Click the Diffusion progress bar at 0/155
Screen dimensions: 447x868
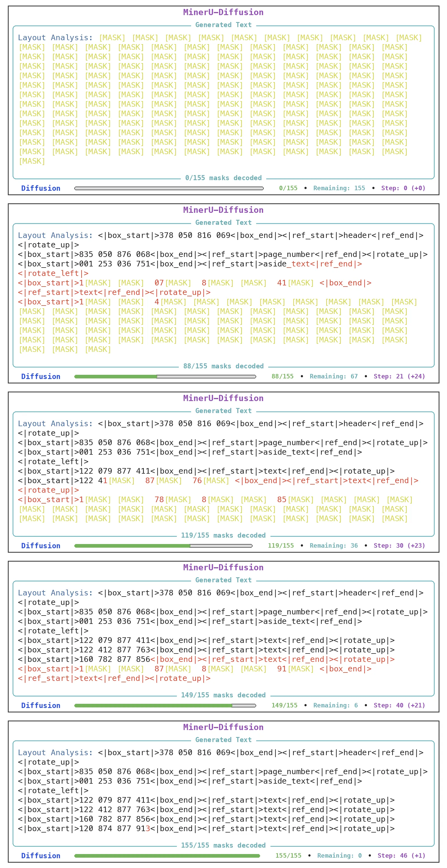point(169,188)
